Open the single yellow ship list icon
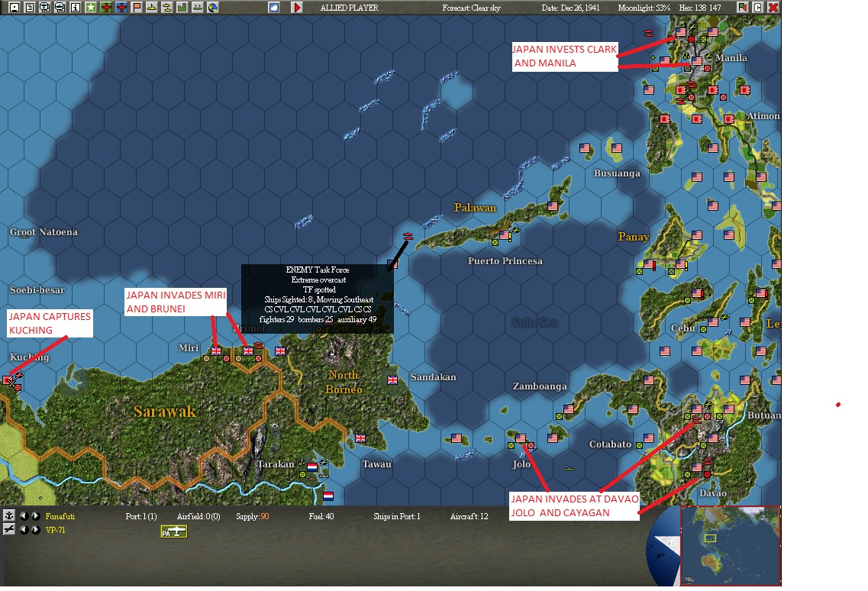 coord(151,7)
